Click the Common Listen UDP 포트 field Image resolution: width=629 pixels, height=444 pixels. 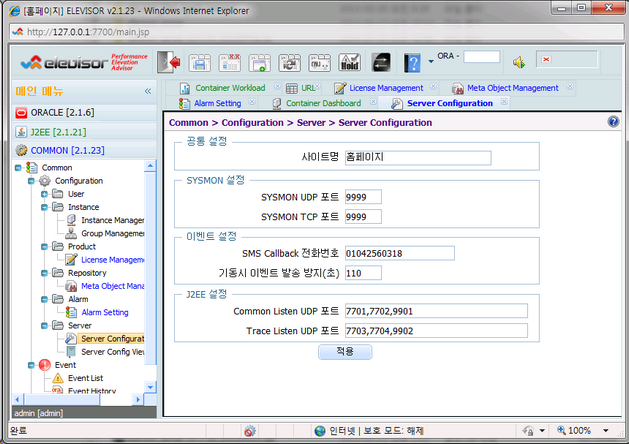[x=436, y=311]
